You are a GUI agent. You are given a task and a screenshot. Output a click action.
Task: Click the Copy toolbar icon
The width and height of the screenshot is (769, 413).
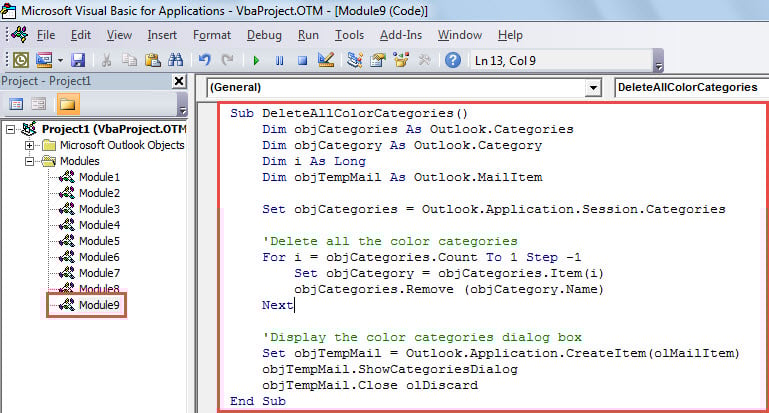[x=129, y=60]
